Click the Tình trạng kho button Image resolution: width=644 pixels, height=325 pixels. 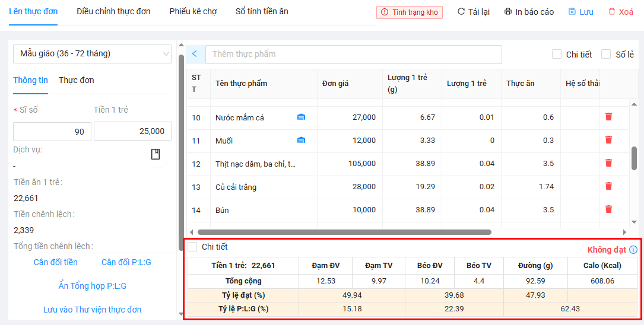pyautogui.click(x=410, y=12)
